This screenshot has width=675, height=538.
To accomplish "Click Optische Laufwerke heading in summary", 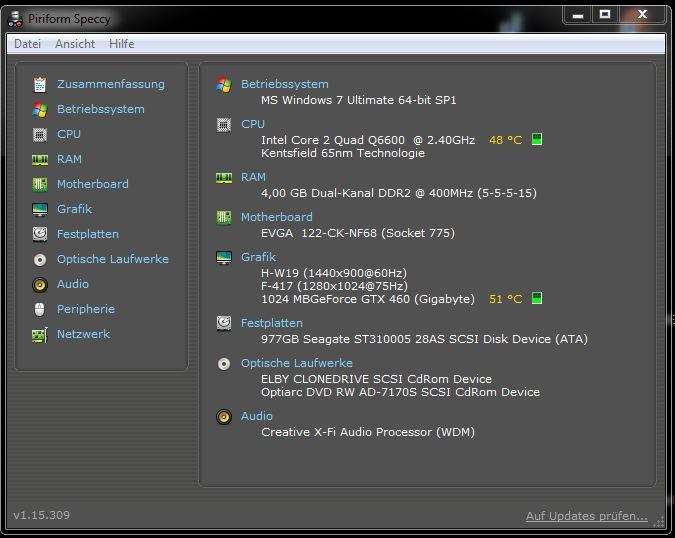I will [297, 363].
